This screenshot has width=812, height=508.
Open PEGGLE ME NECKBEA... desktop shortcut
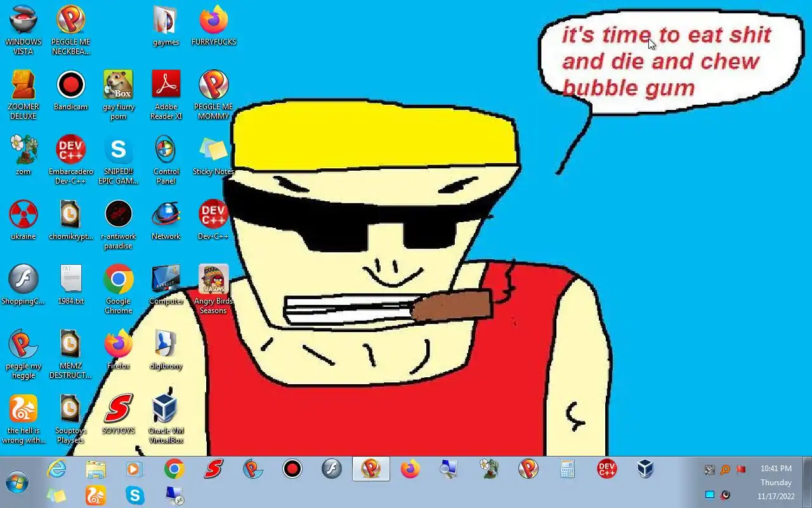pyautogui.click(x=70, y=30)
